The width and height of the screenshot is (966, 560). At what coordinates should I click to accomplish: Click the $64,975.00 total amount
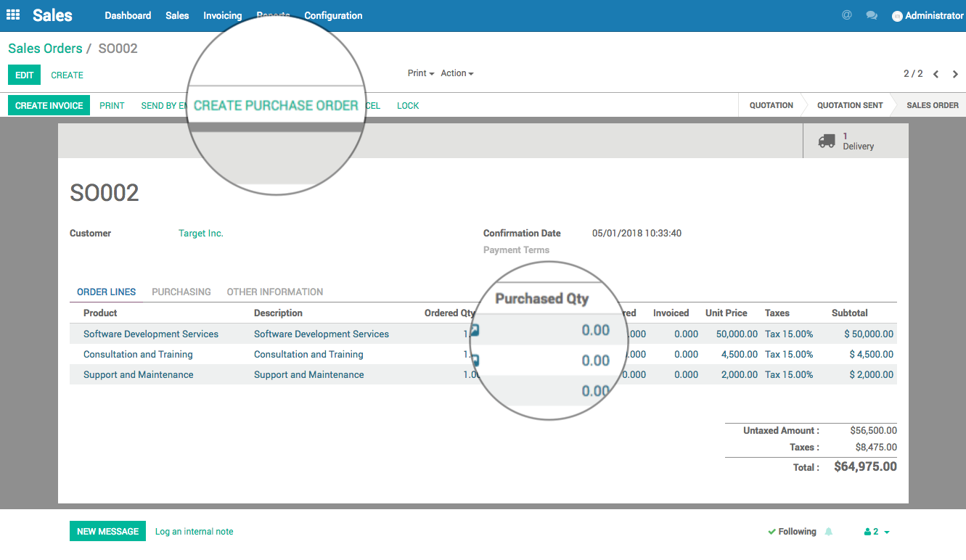pyautogui.click(x=865, y=466)
